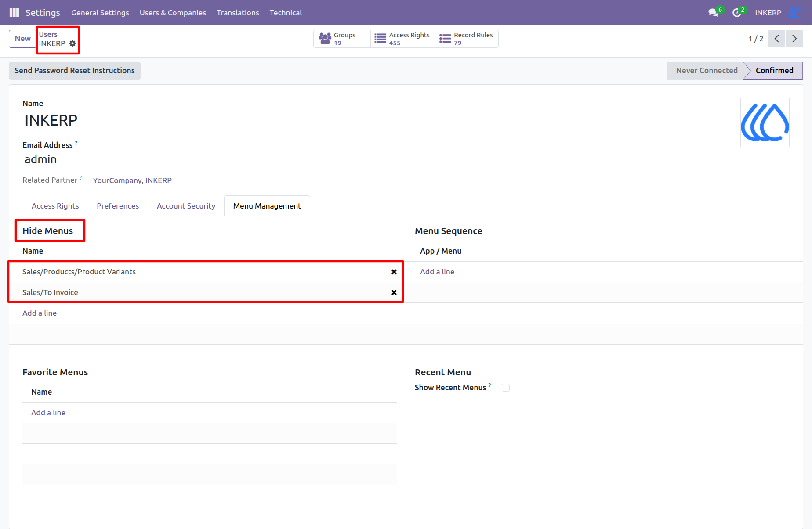The height and width of the screenshot is (529, 812).
Task: Enable the Show Recent Menus checkbox
Action: (506, 388)
